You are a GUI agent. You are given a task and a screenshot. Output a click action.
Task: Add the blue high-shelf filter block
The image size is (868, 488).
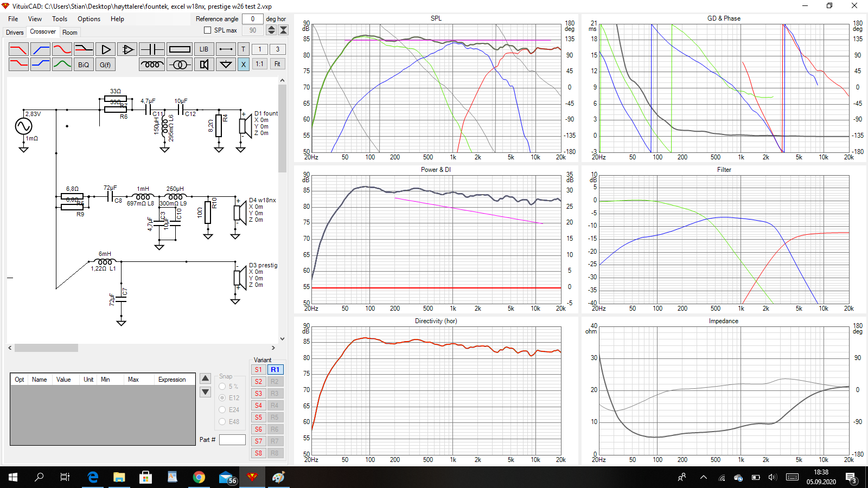click(x=40, y=65)
